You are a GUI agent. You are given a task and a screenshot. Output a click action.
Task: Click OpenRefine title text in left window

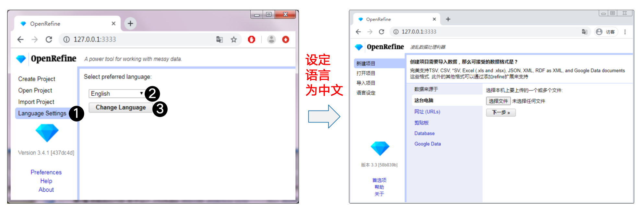point(54,59)
